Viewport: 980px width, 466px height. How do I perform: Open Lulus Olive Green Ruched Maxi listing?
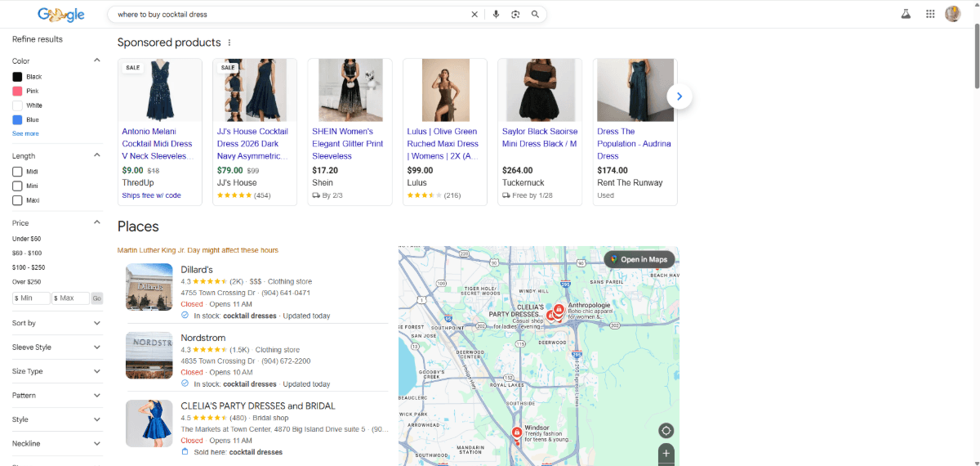coord(443,144)
